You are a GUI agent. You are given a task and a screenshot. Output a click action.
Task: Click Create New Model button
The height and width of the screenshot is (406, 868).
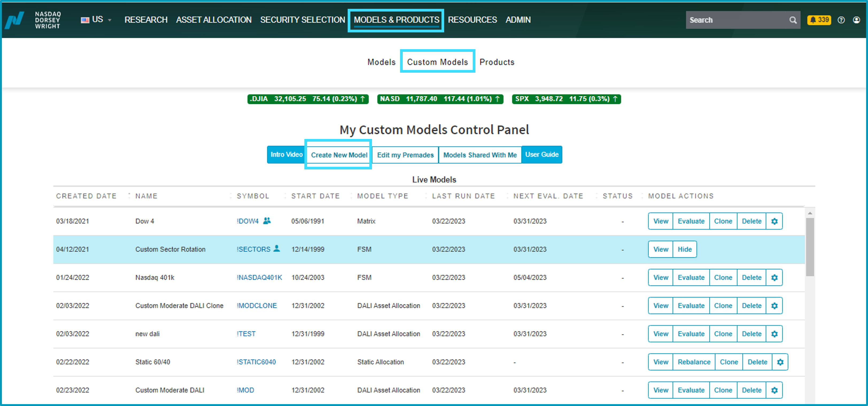[x=339, y=155]
